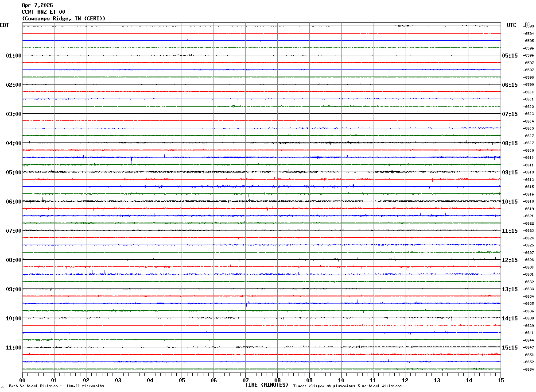
Task: Select the "07:15" UTC time label
Action: [510, 114]
